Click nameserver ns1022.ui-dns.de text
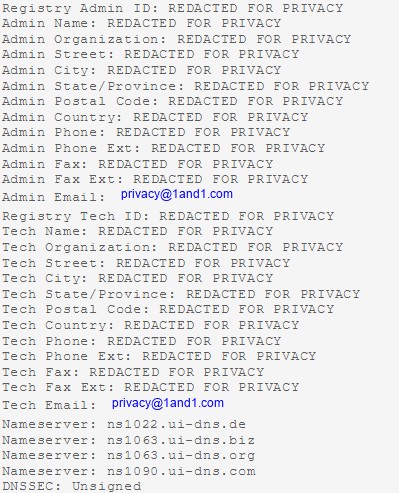The height and width of the screenshot is (493, 399). click(176, 424)
